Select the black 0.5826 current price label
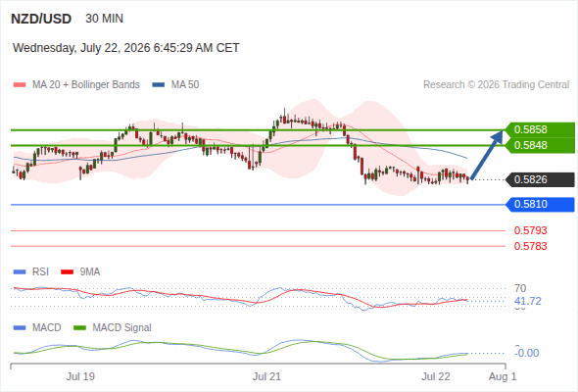578x392 pixels. click(541, 179)
